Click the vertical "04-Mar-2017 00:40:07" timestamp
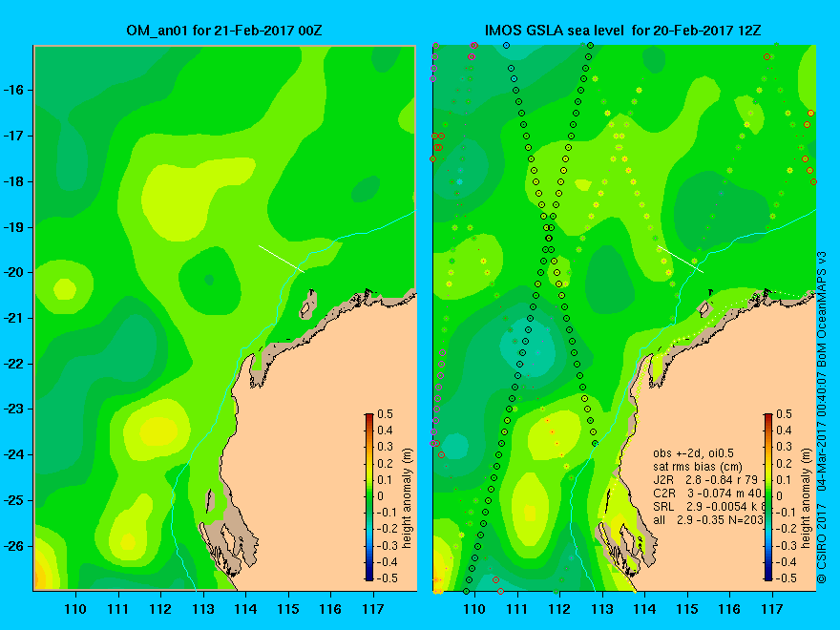840x630 pixels. [x=821, y=432]
